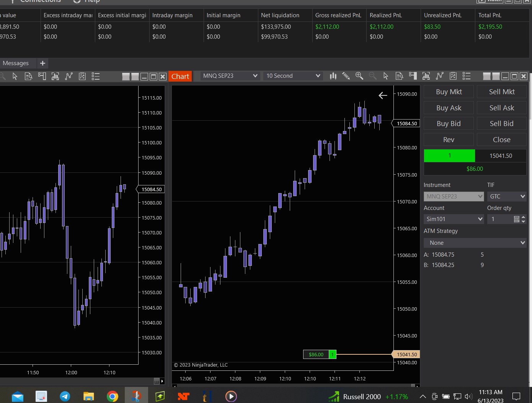Click the zoom in magnifier on MNQ chart

(359, 76)
